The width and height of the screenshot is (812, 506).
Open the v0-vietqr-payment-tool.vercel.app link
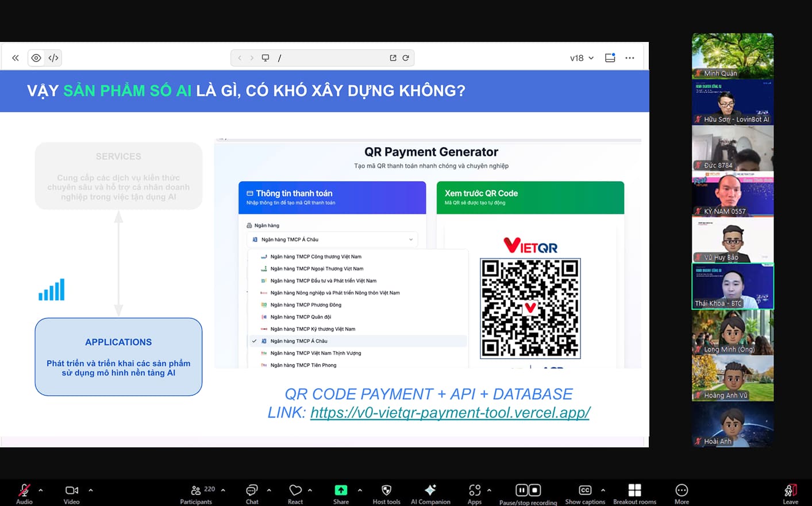[x=450, y=412]
